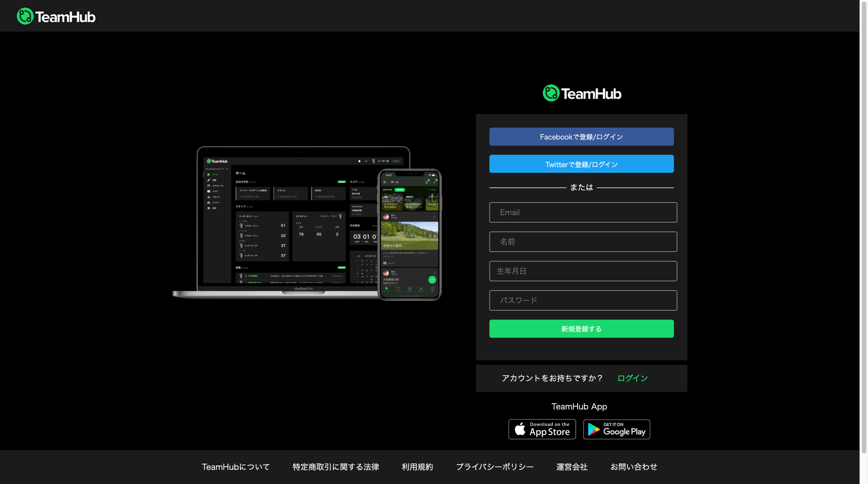Screen dimensions: 868x484
Task: Open the Get it on Google Play badge
Action: click(616, 429)
